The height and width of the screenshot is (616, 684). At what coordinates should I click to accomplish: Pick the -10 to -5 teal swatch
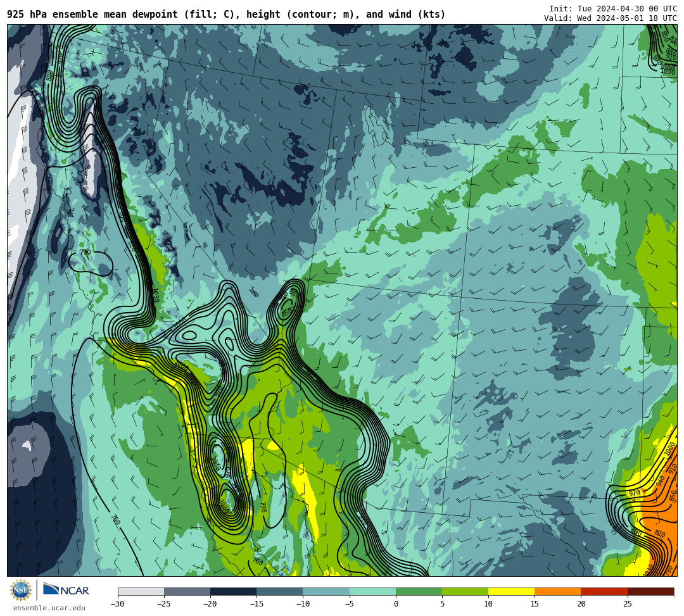tap(326, 591)
